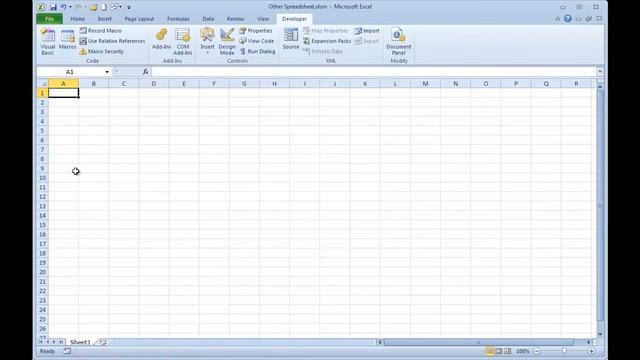Viewport: 640px width, 360px height.
Task: Open Customize Quick Access Toolbar dropdown
Action: (x=129, y=7)
